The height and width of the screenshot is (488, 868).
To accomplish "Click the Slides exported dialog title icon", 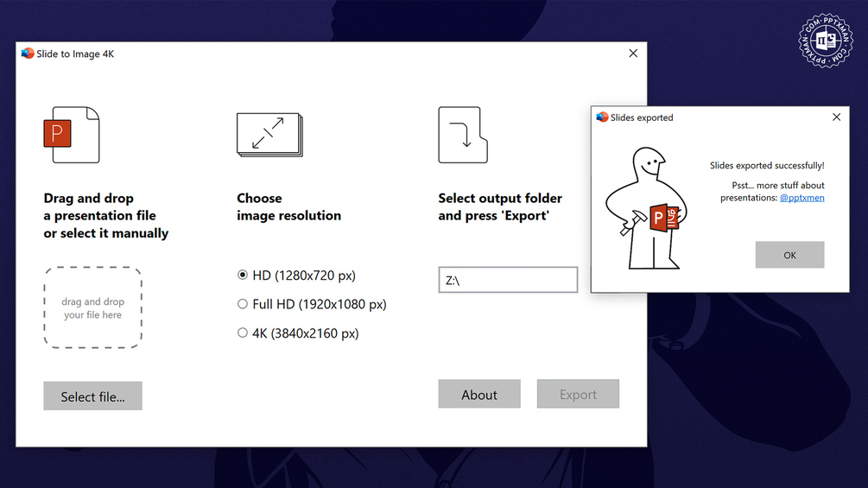I will [x=602, y=117].
